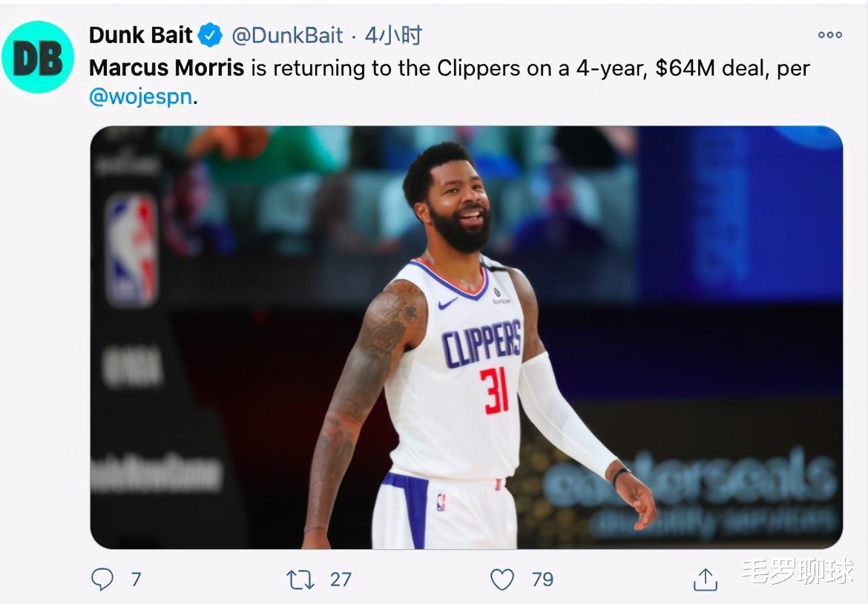
Task: Share the tweet via upload icon
Action: 706,579
